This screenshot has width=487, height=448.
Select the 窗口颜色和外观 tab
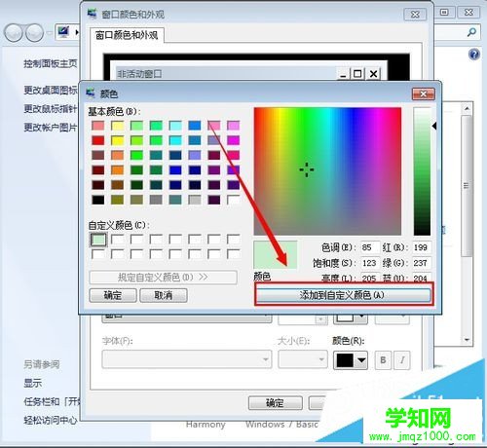[127, 35]
